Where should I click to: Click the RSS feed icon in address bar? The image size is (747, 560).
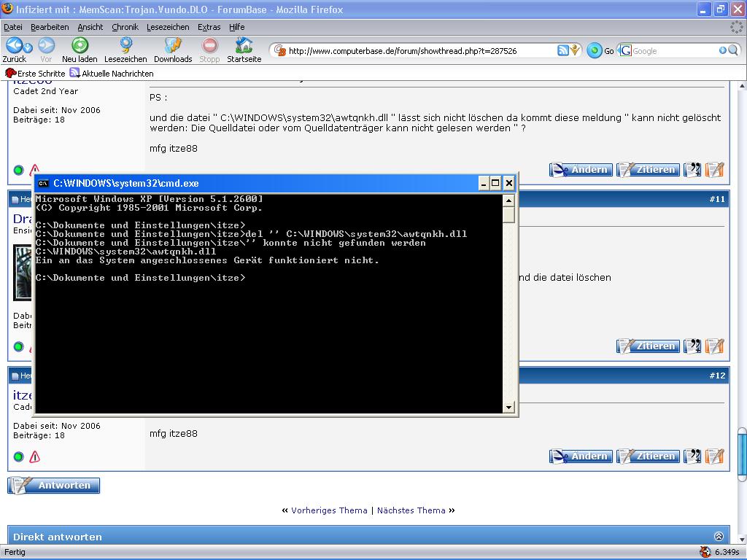(x=563, y=50)
